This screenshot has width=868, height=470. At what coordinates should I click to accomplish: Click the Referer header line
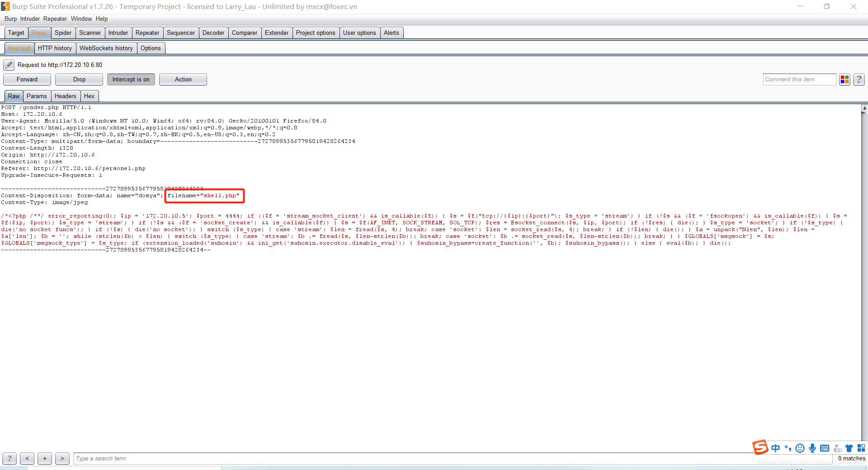(73, 168)
